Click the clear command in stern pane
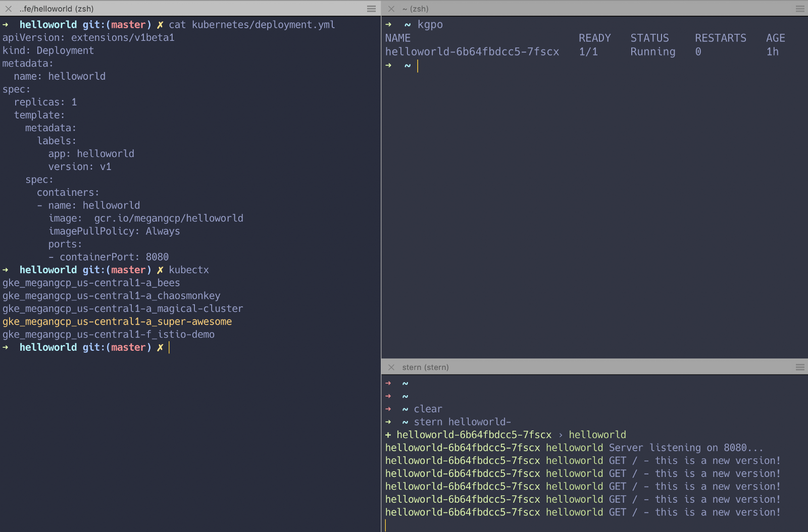The width and height of the screenshot is (808, 532). click(x=428, y=409)
